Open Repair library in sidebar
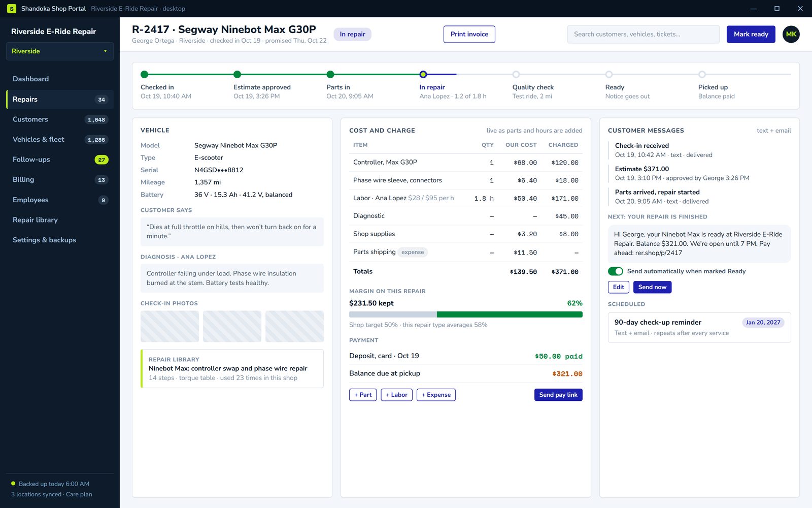 [59, 220]
